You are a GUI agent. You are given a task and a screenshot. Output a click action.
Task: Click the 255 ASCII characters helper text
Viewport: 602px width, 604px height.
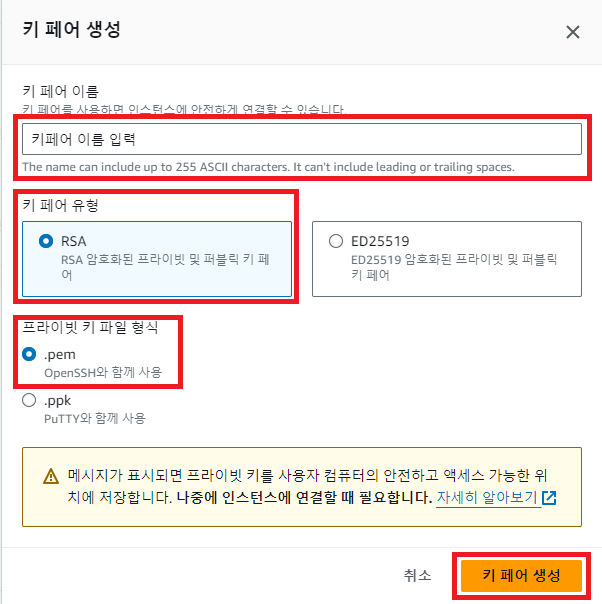[268, 167]
